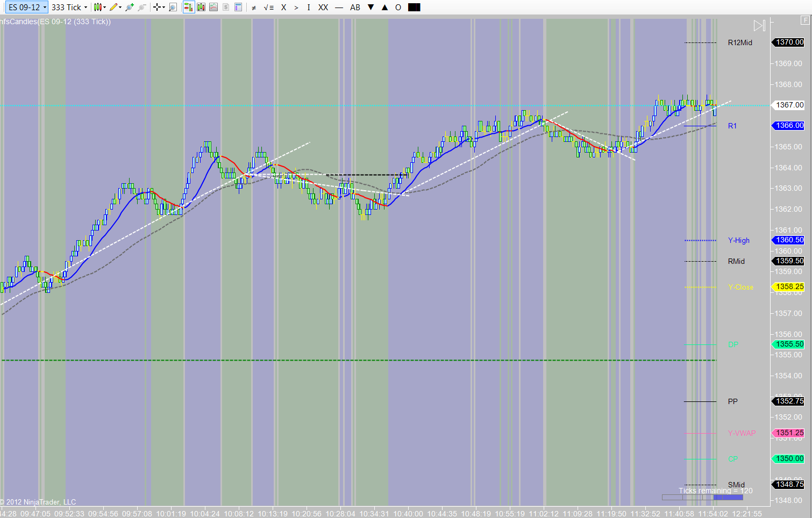Click the not-equal (≠) toolbar symbol
Viewport: 812px width, 518px height.
point(254,8)
